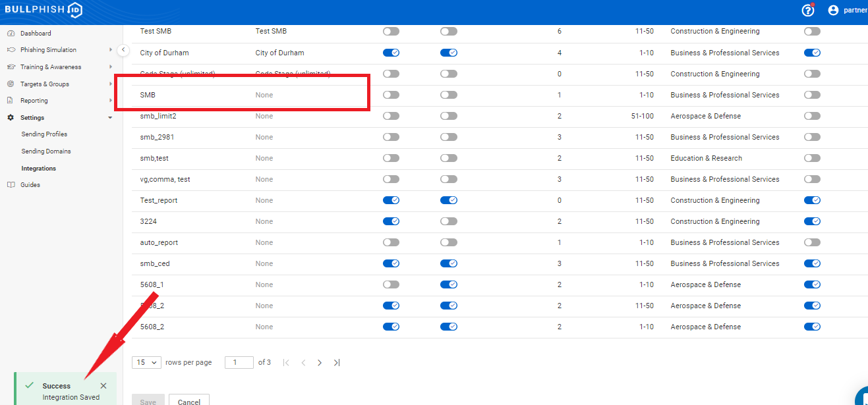Toggle last switch in smb_2981 row
This screenshot has width=868, height=405.
coord(812,137)
